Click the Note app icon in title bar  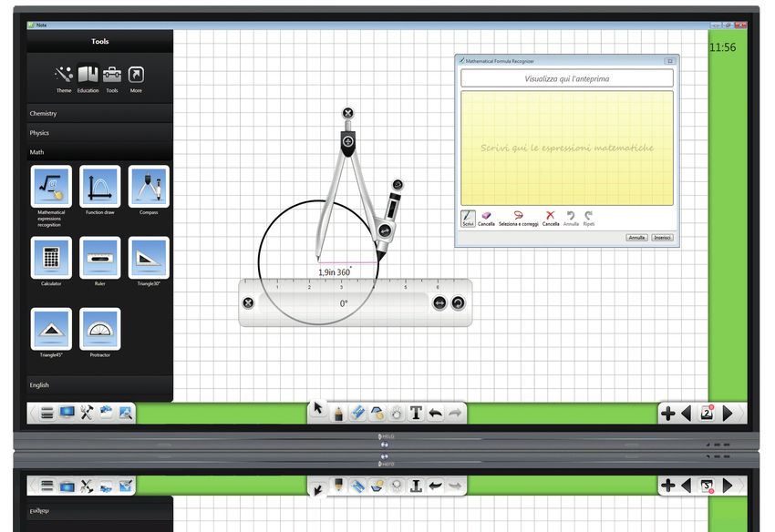click(x=31, y=25)
